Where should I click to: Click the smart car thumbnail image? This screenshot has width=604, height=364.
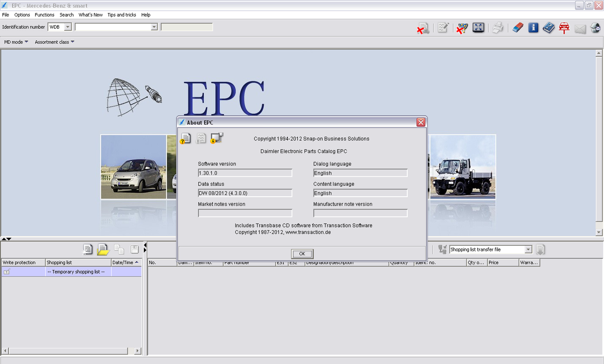pos(134,166)
